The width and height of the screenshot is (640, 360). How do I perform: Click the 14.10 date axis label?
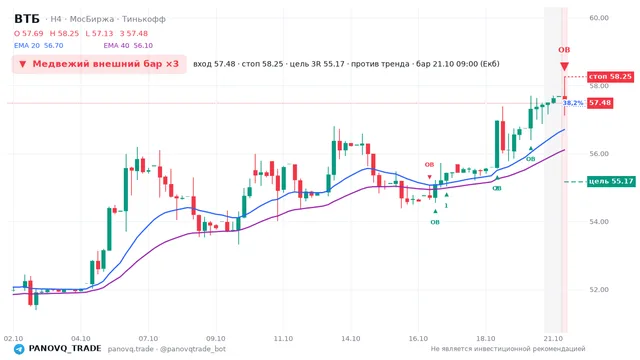point(351,339)
